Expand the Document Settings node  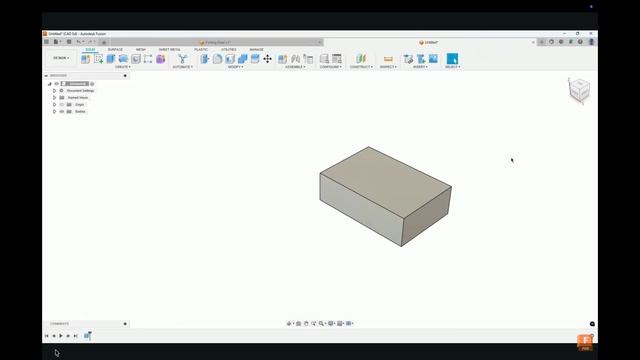click(54, 91)
